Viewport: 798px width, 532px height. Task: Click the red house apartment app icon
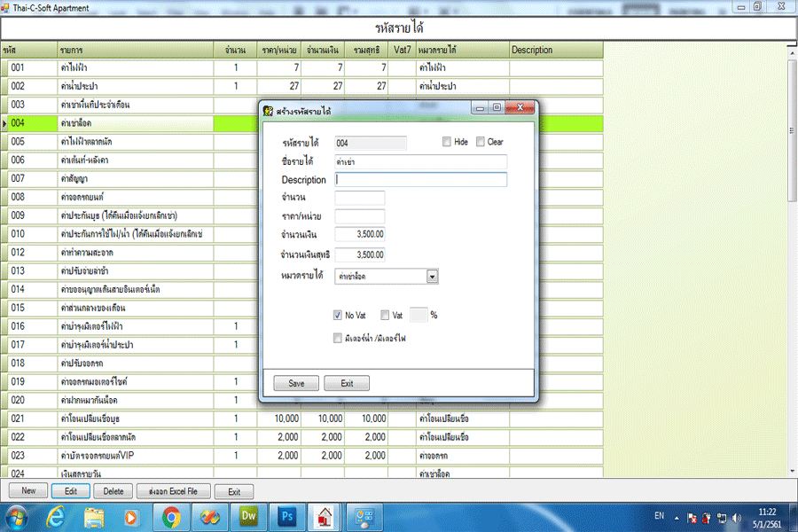(x=325, y=516)
